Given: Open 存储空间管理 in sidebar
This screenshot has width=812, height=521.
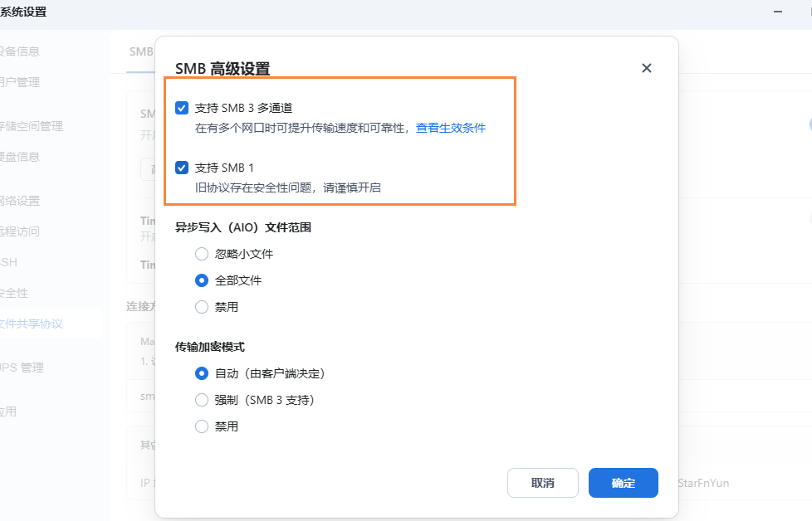Looking at the screenshot, I should (31, 126).
